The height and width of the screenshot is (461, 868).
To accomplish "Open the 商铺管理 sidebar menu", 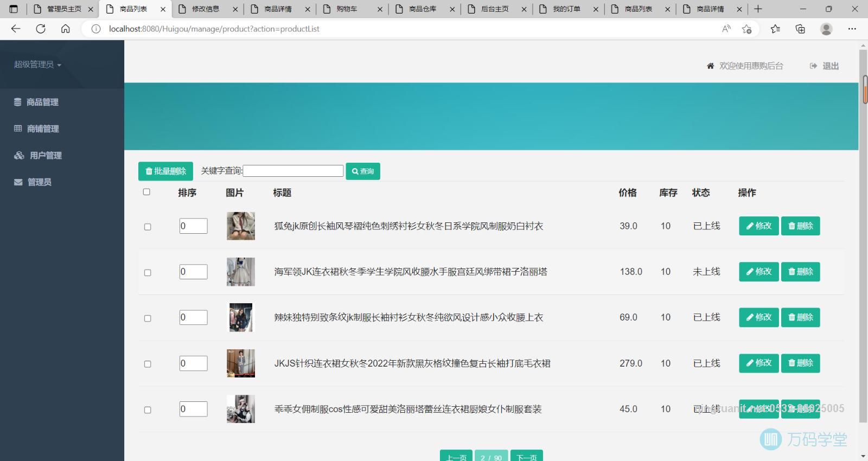I will pyautogui.click(x=36, y=129).
